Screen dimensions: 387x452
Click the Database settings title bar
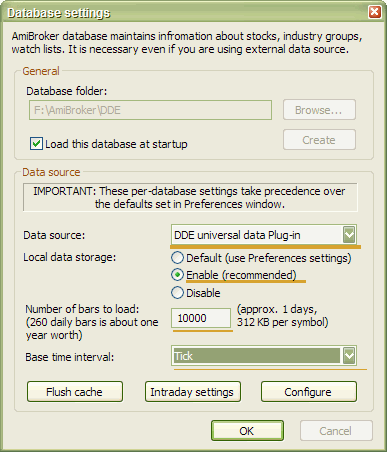click(187, 12)
